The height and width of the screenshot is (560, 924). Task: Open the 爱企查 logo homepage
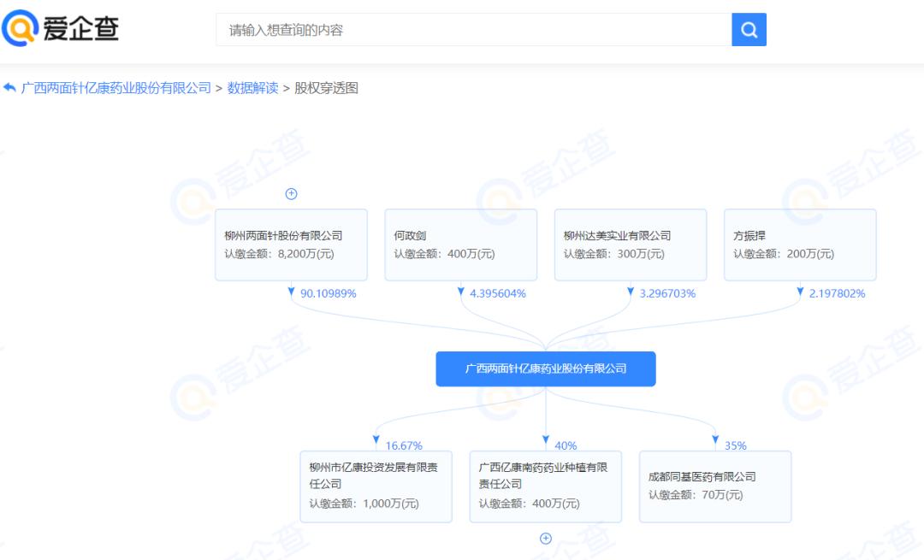[x=60, y=27]
